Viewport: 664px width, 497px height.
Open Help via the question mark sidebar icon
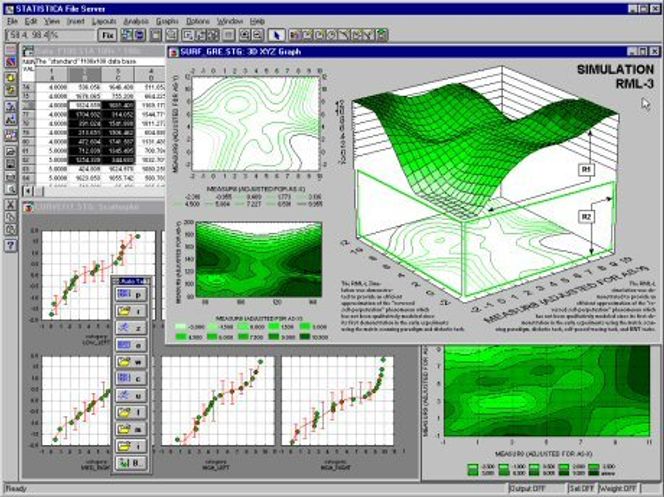(9, 244)
